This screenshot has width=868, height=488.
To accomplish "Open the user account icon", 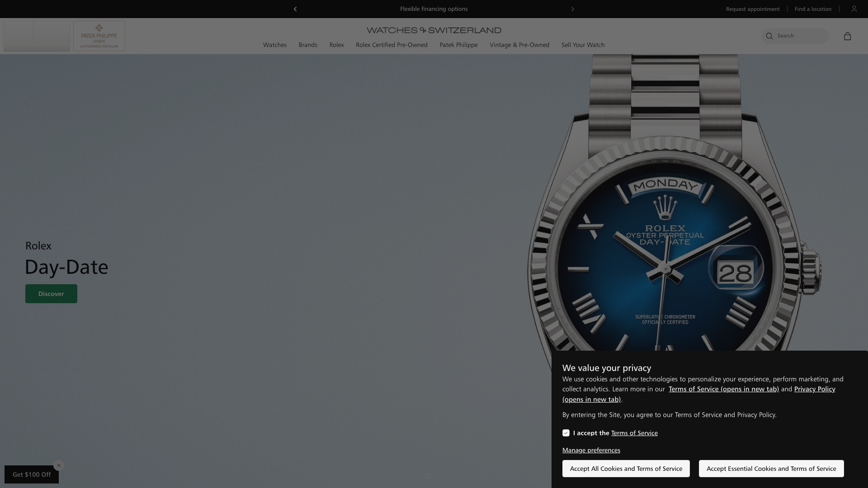I will (x=854, y=9).
